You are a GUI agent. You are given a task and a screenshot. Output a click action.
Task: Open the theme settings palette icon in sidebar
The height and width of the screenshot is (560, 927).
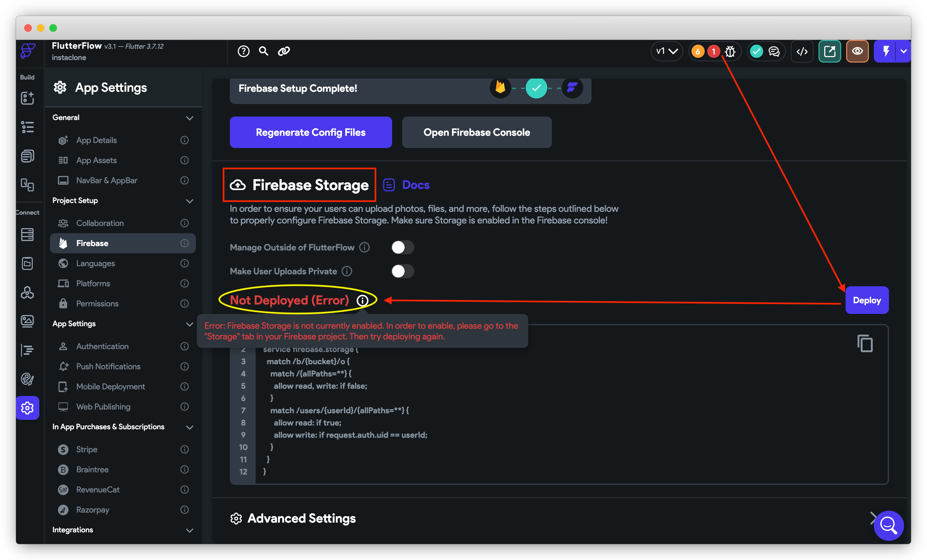[27, 379]
